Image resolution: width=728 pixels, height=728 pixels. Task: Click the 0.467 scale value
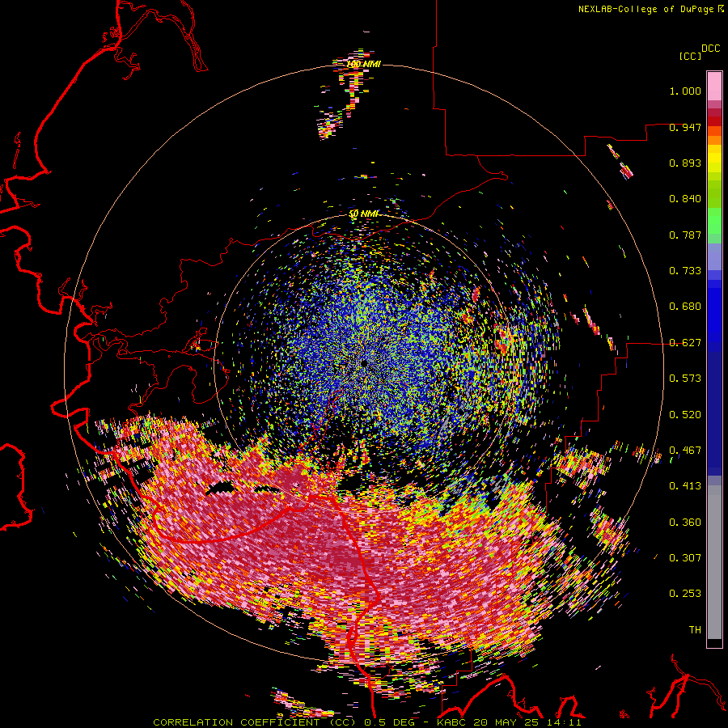click(685, 451)
